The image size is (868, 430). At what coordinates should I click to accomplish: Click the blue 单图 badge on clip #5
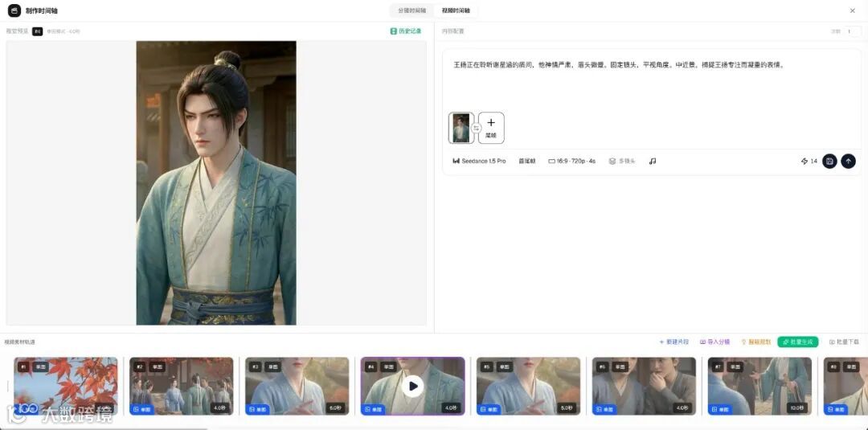point(489,410)
